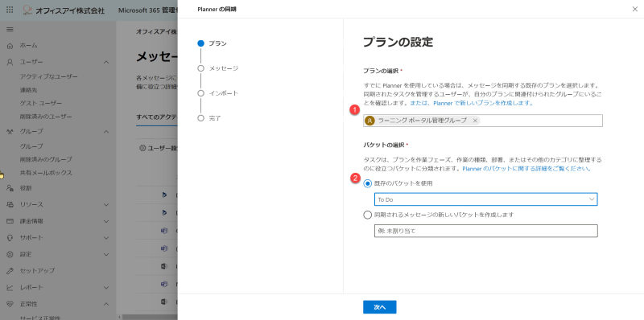Viewport: 644px width, 320px height.
Task: Click the レポート chart icon
Action: [10, 288]
